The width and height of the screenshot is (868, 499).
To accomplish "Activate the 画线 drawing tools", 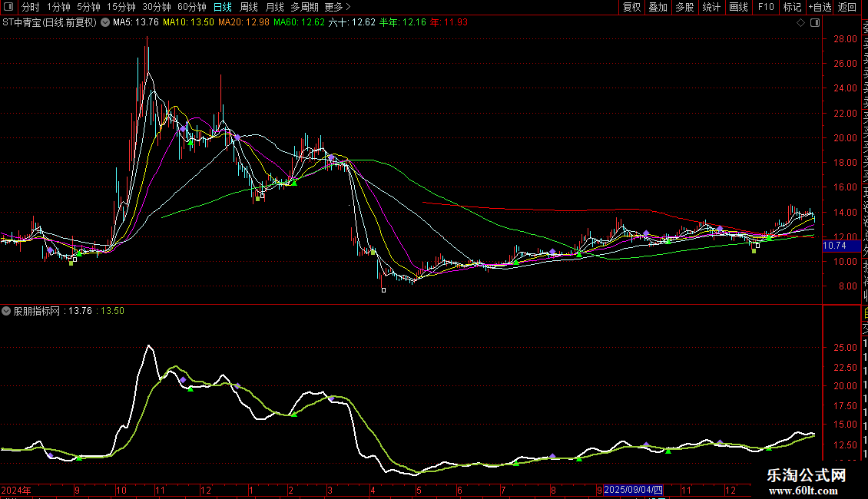I will click(738, 7).
